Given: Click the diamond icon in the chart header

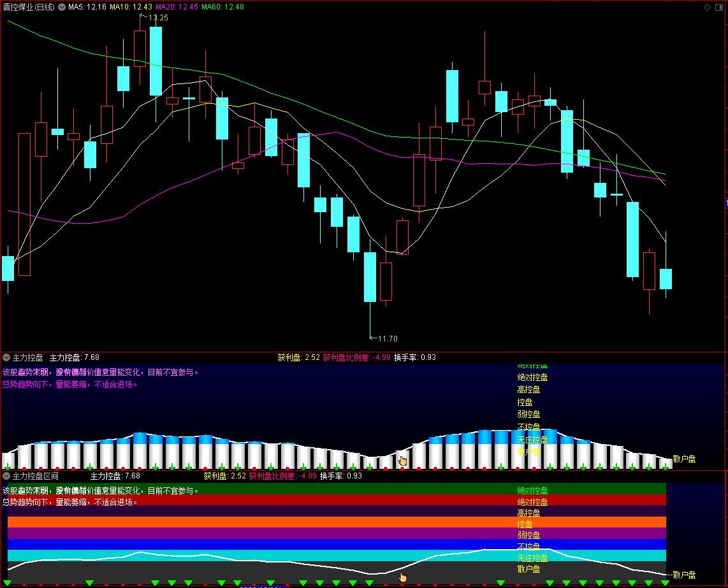Looking at the screenshot, I should (x=707, y=7).
